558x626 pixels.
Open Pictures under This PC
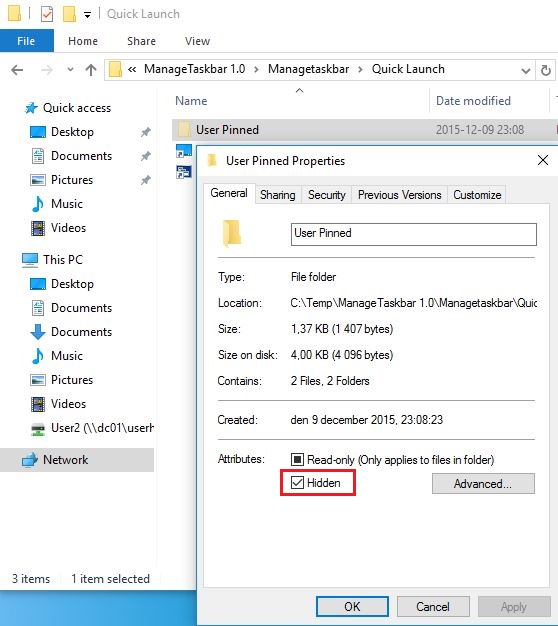click(x=72, y=380)
